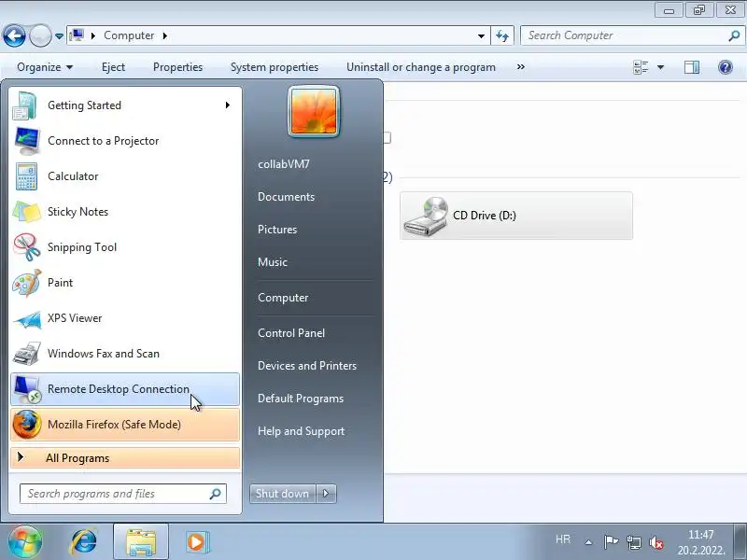Screen dimensions: 747x560
Task: Click the change view icon
Action: click(x=641, y=67)
